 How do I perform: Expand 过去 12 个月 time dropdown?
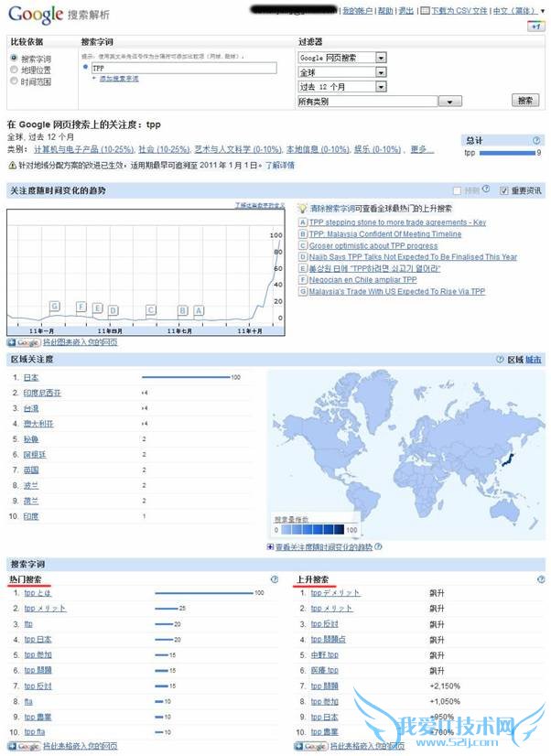(x=342, y=87)
